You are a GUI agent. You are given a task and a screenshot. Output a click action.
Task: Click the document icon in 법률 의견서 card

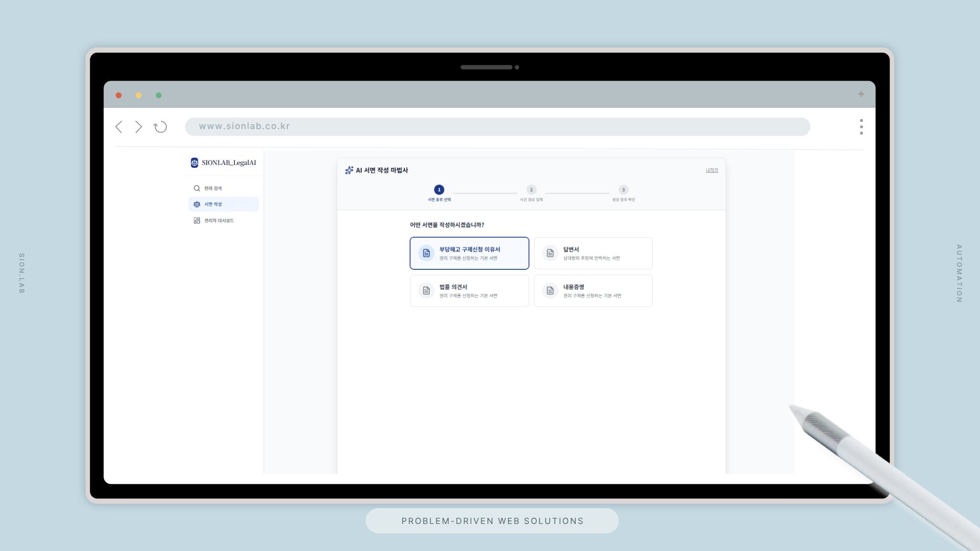[426, 291]
